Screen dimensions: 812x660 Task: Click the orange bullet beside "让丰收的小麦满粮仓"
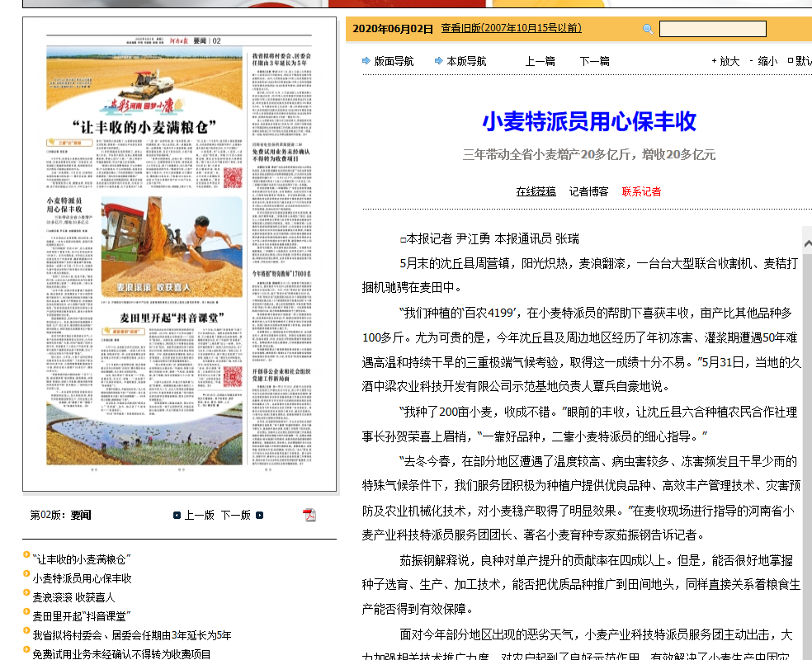coord(26,555)
